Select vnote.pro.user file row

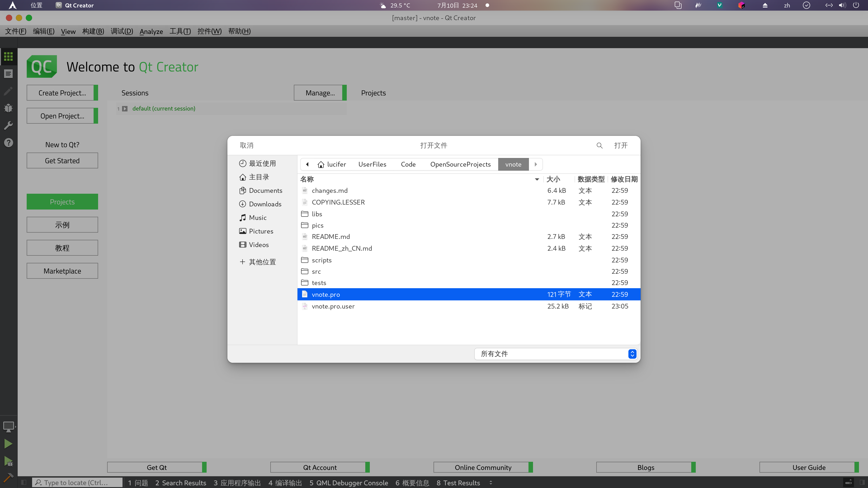pos(469,306)
